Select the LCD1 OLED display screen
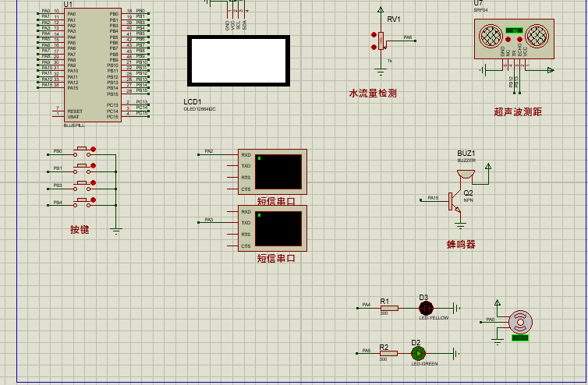 (x=239, y=61)
